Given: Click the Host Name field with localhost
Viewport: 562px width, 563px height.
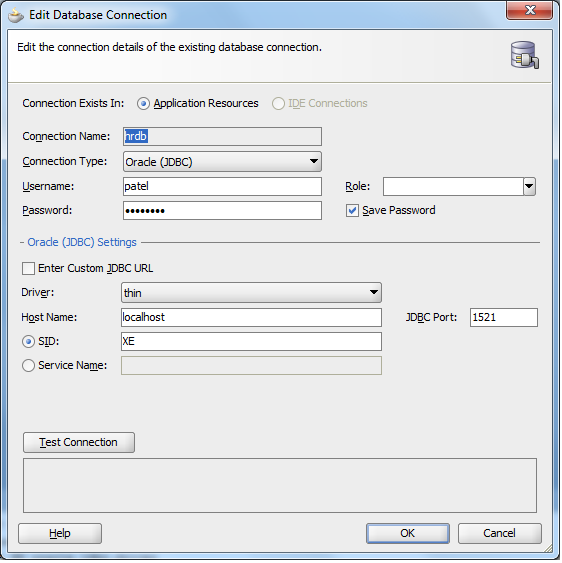Looking at the screenshot, I should coord(251,318).
